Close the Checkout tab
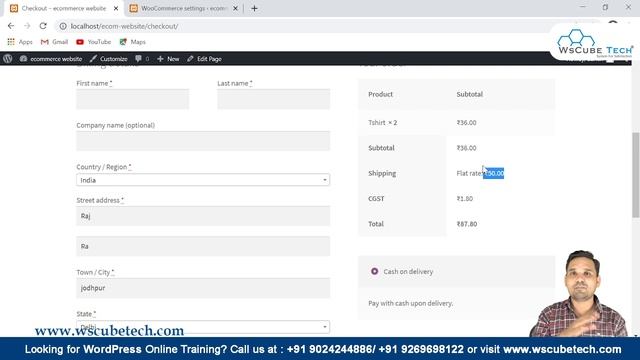640x360 pixels. [x=116, y=8]
